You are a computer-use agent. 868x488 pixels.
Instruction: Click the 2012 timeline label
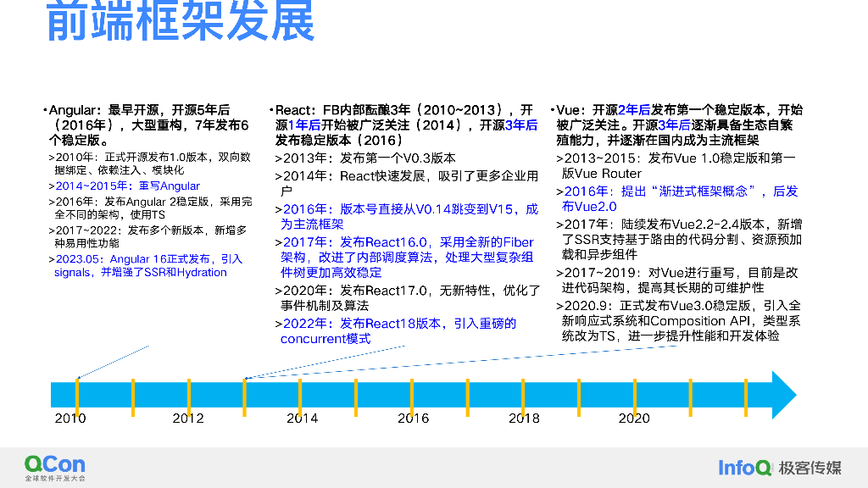(x=188, y=419)
